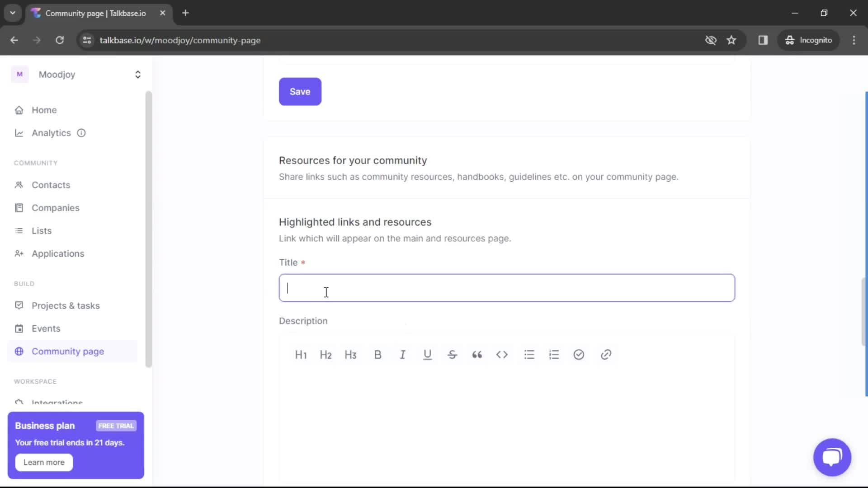Open the Community page navigation item
The width and height of the screenshot is (868, 488).
click(x=67, y=351)
